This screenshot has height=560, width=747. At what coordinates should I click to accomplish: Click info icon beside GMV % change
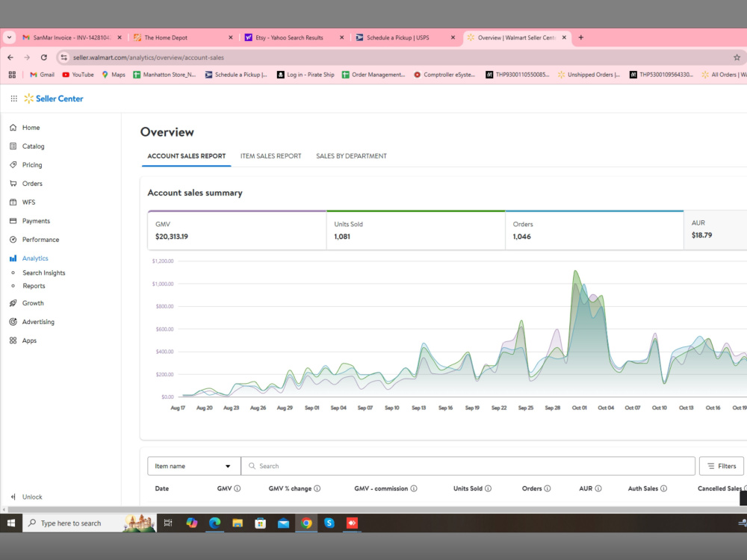(317, 488)
